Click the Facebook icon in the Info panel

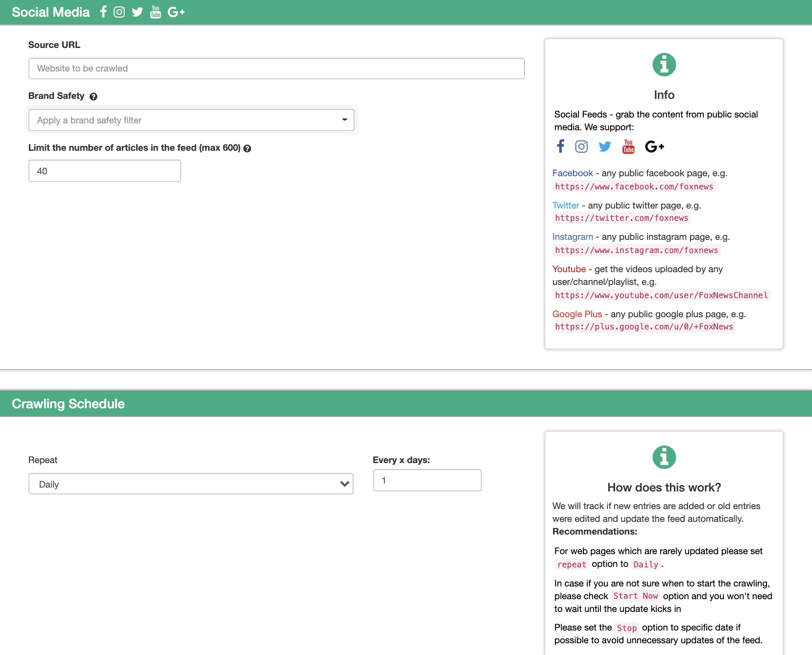(x=561, y=146)
